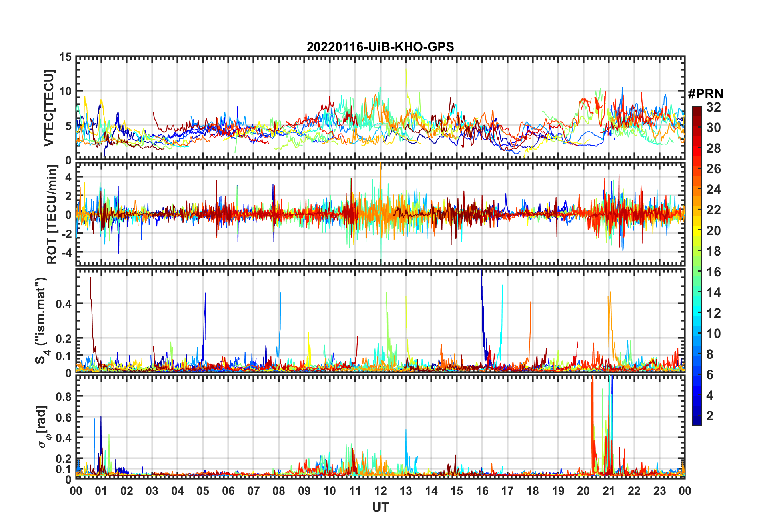
Task: Click the VTEC[TECU] y-axis label
Action: coord(49,108)
